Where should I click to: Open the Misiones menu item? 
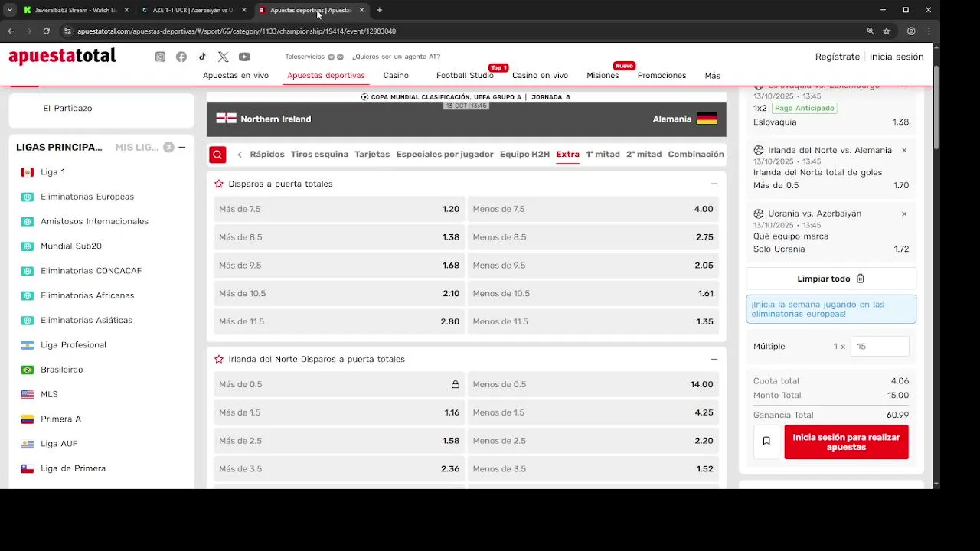click(603, 76)
